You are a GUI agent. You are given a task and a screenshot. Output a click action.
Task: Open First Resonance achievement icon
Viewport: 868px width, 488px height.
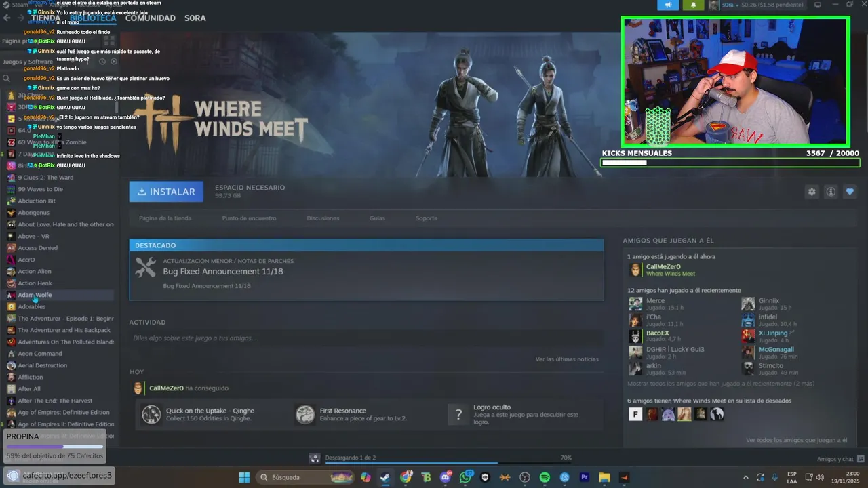point(305,413)
